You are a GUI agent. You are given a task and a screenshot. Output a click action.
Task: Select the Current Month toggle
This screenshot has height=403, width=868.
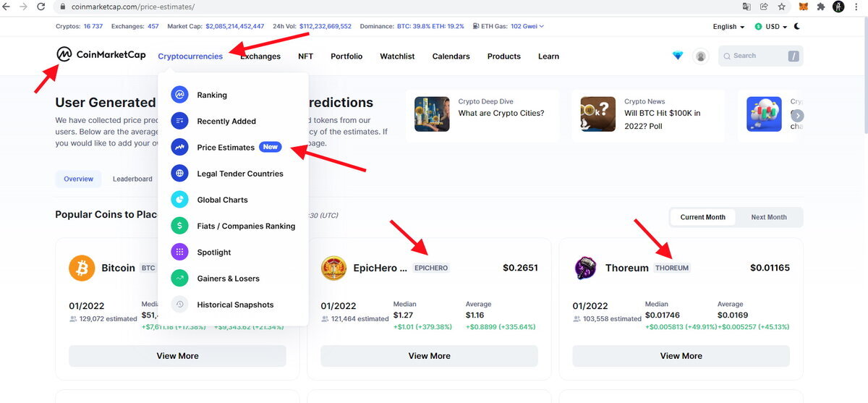click(703, 217)
